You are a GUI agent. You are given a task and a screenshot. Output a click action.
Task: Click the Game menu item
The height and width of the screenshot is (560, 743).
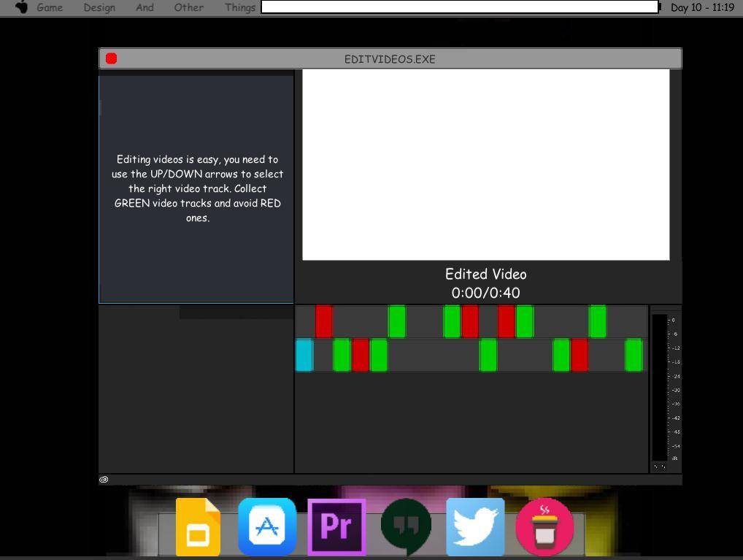[50, 7]
